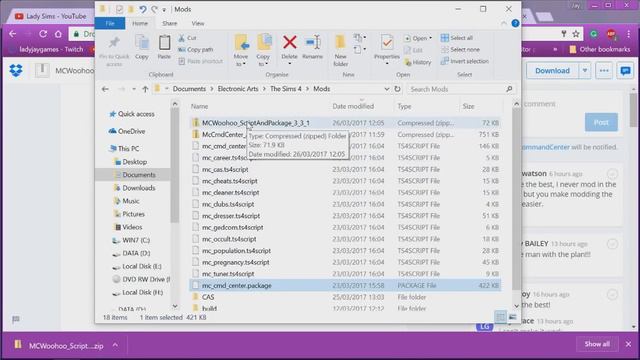Viewport: 640px width, 360px height.
Task: Click History in the ribbon
Action: click(x=418, y=62)
